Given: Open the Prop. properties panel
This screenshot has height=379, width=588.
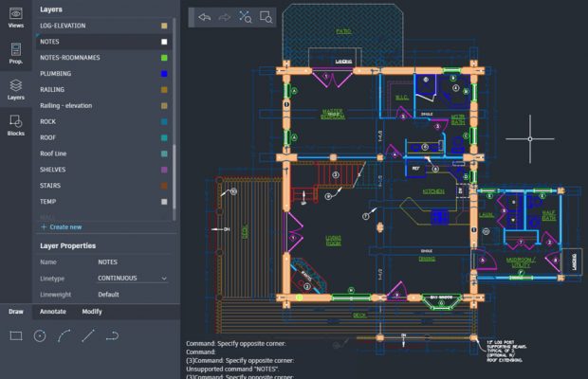Looking at the screenshot, I should tap(16, 53).
